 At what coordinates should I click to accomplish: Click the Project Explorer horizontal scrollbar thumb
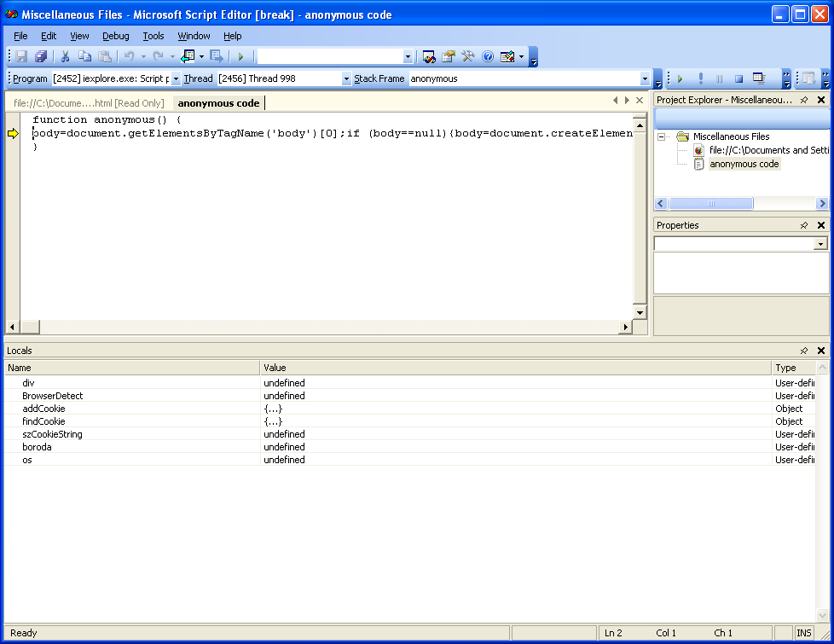click(710, 204)
